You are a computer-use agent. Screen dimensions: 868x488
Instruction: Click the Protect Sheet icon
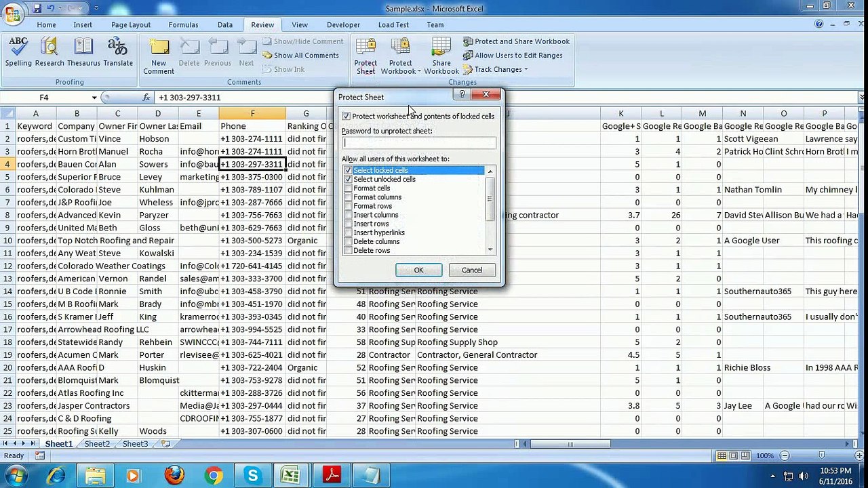click(x=366, y=56)
